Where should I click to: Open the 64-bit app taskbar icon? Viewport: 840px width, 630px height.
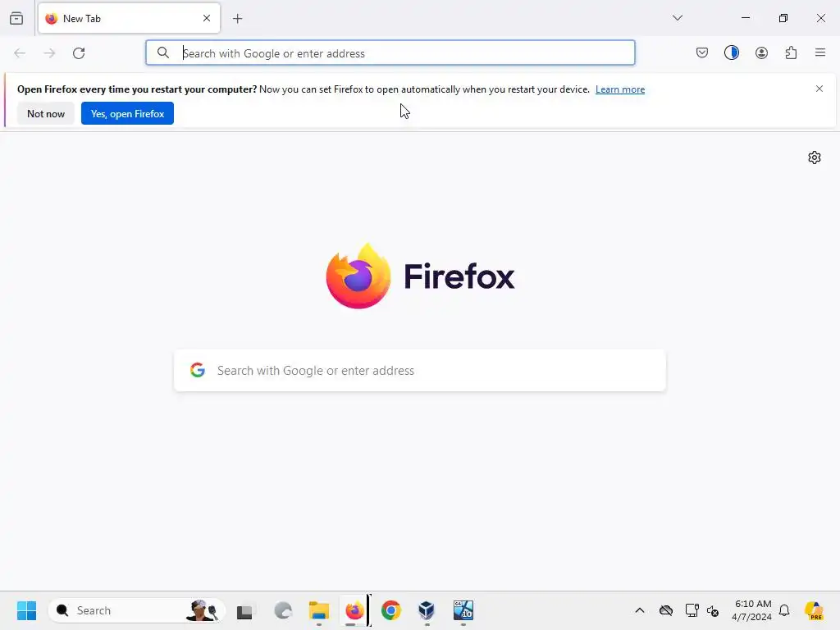[463, 610]
